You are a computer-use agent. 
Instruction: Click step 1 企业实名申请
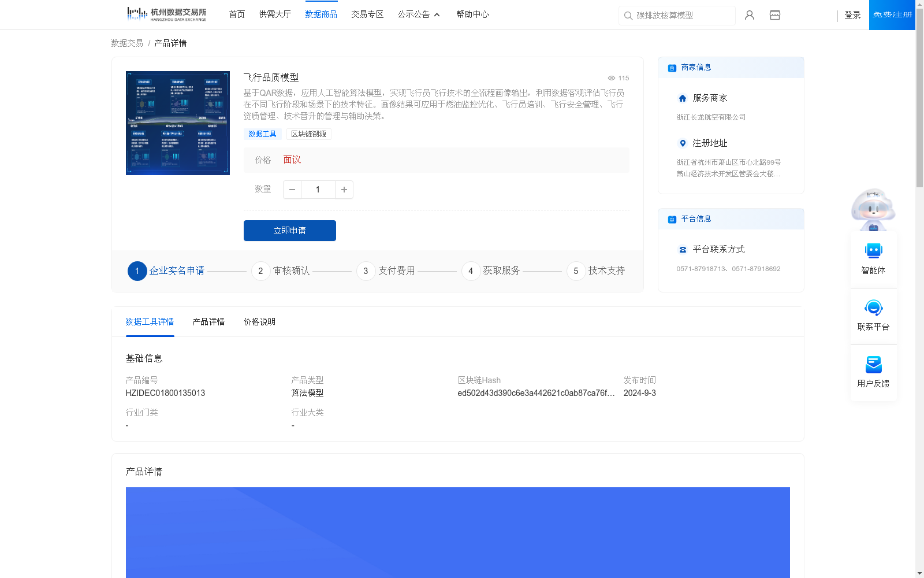coord(166,271)
